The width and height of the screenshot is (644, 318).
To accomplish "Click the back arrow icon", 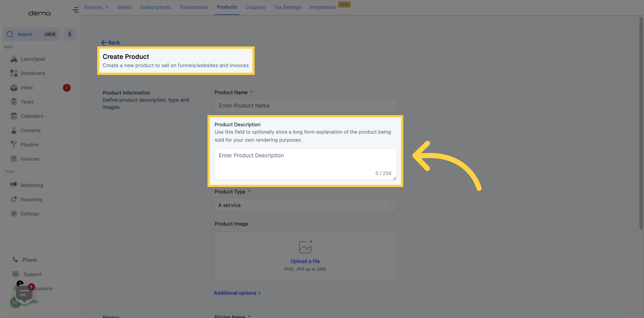I will pyautogui.click(x=104, y=43).
